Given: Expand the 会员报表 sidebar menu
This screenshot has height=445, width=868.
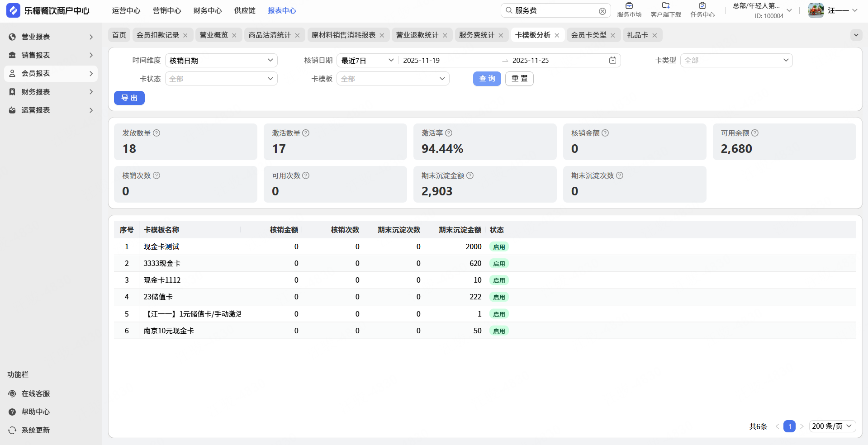Looking at the screenshot, I should click(x=51, y=73).
